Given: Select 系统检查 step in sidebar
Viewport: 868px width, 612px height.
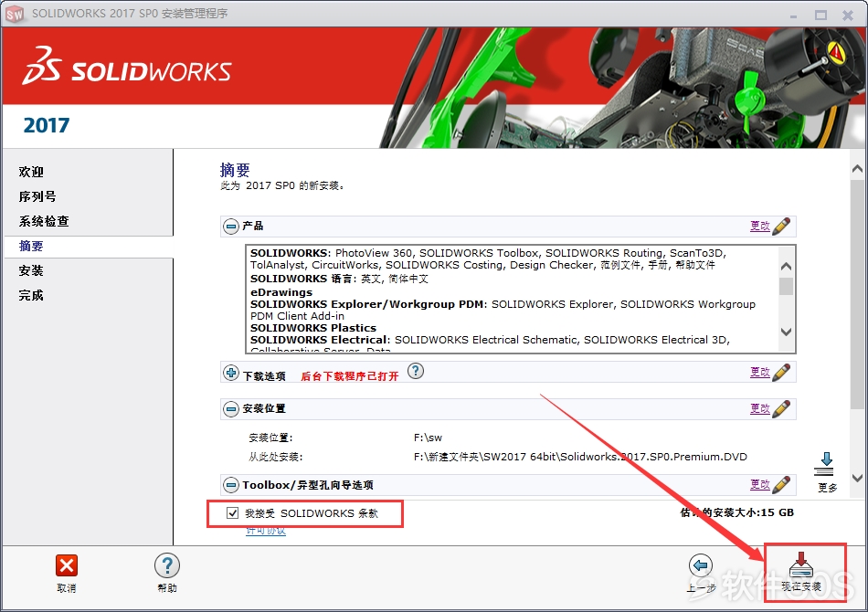Looking at the screenshot, I should [x=44, y=221].
